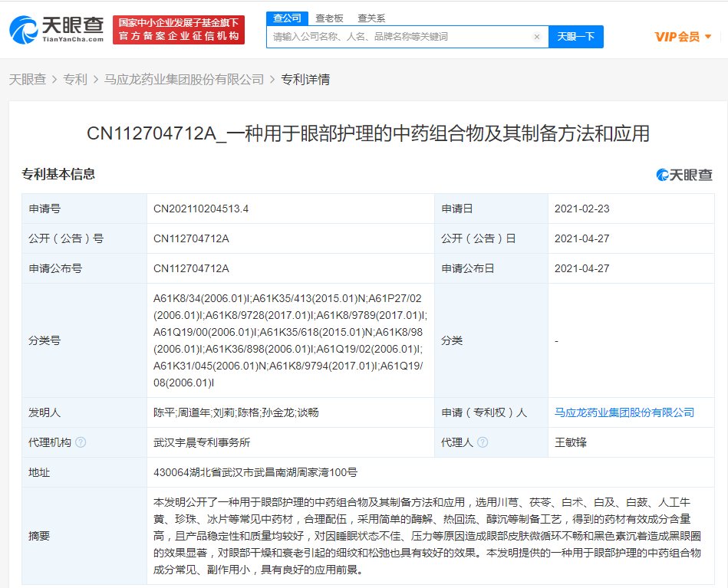Open 专利 breadcrumb link
Viewport: 728px width, 588px height.
coord(75,80)
